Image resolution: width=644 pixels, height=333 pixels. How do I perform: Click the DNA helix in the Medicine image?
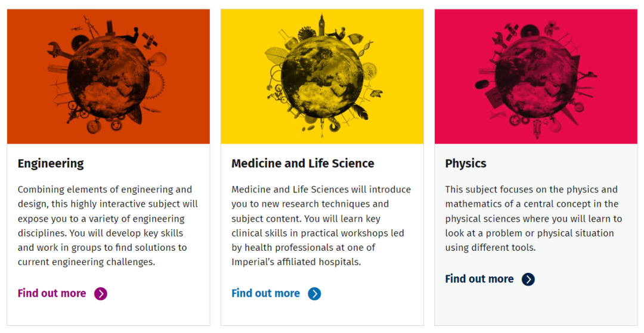(x=366, y=48)
